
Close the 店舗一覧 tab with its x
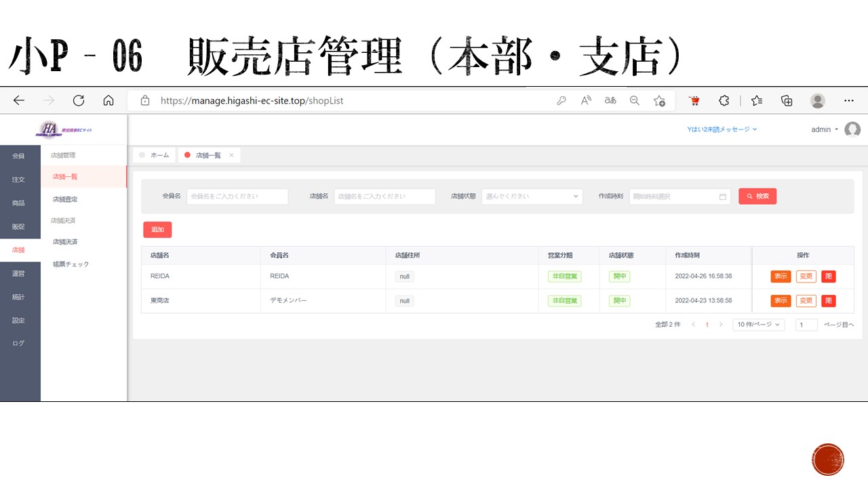231,155
